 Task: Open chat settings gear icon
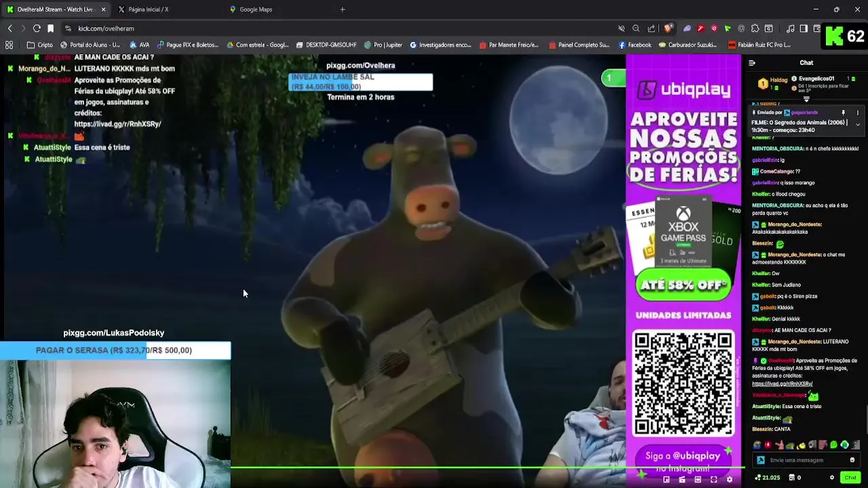tap(832, 478)
